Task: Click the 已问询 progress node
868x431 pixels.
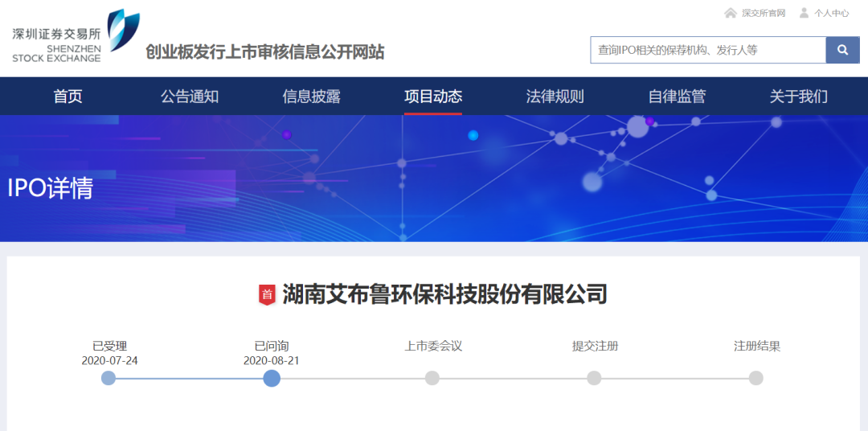Action: pyautogui.click(x=272, y=379)
